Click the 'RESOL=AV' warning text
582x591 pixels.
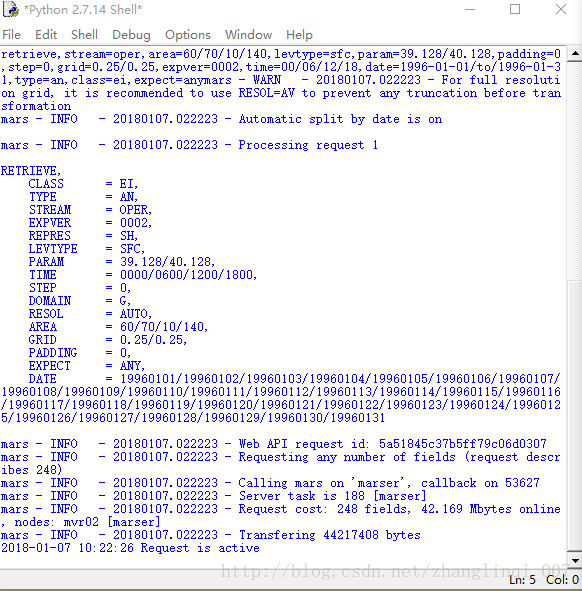click(x=266, y=93)
